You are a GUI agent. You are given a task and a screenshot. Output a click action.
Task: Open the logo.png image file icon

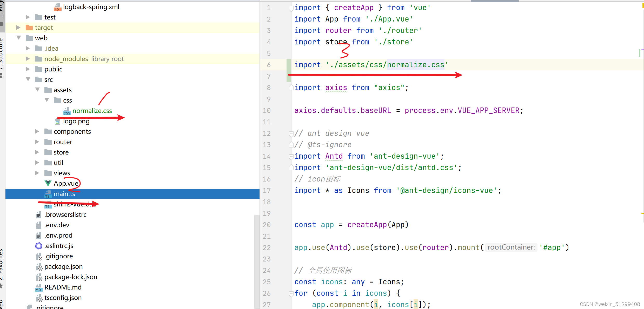point(57,121)
